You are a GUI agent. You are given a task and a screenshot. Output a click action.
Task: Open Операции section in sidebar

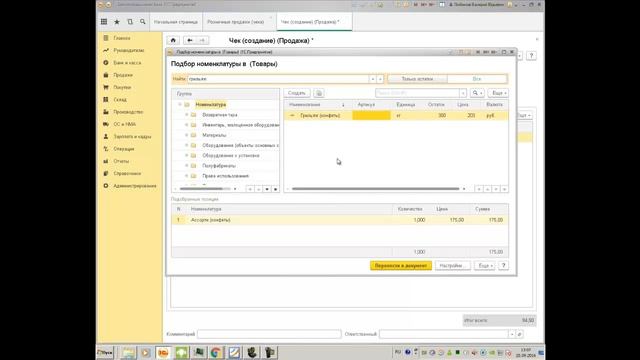tap(124, 149)
